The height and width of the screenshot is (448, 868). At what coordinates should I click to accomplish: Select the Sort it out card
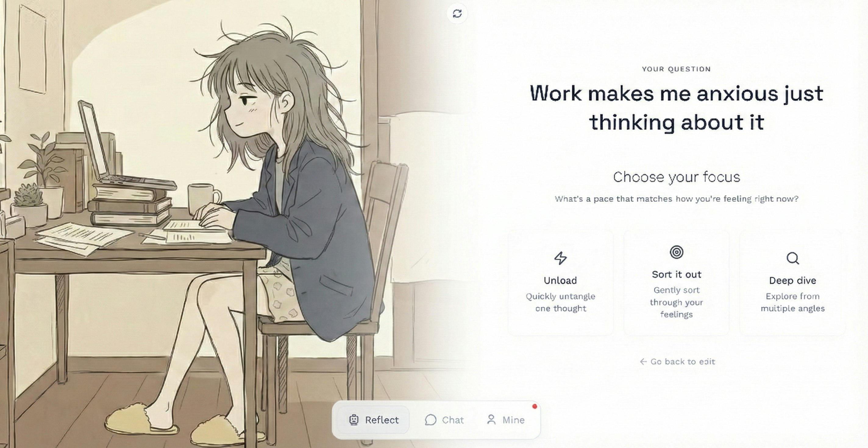coord(676,283)
